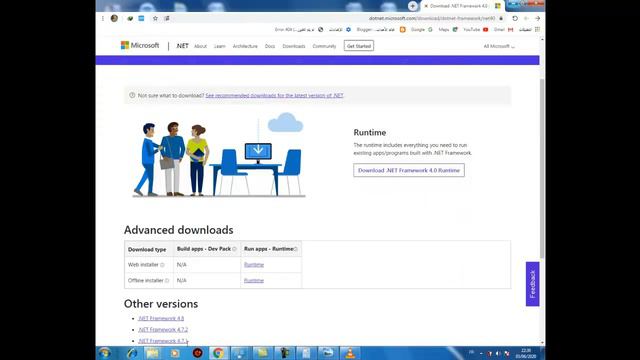640x360 pixels.
Task: Click the Advanced downloads heading
Action: click(x=179, y=230)
